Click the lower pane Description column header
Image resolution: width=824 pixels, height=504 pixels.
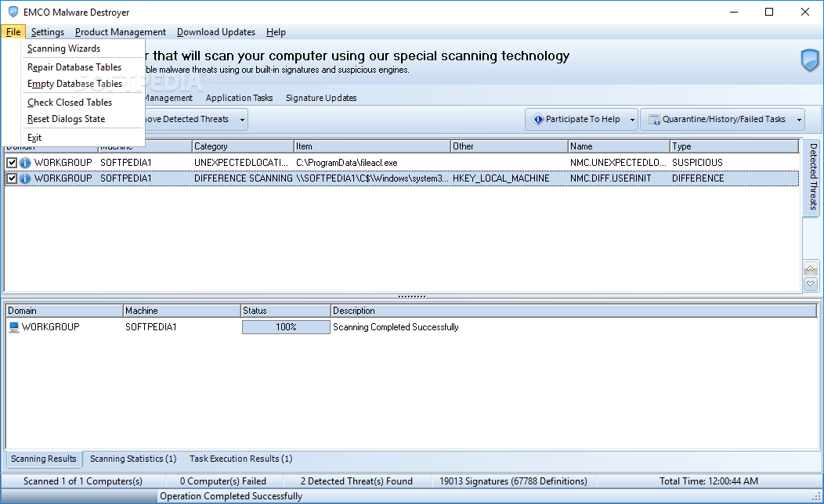[x=574, y=311]
